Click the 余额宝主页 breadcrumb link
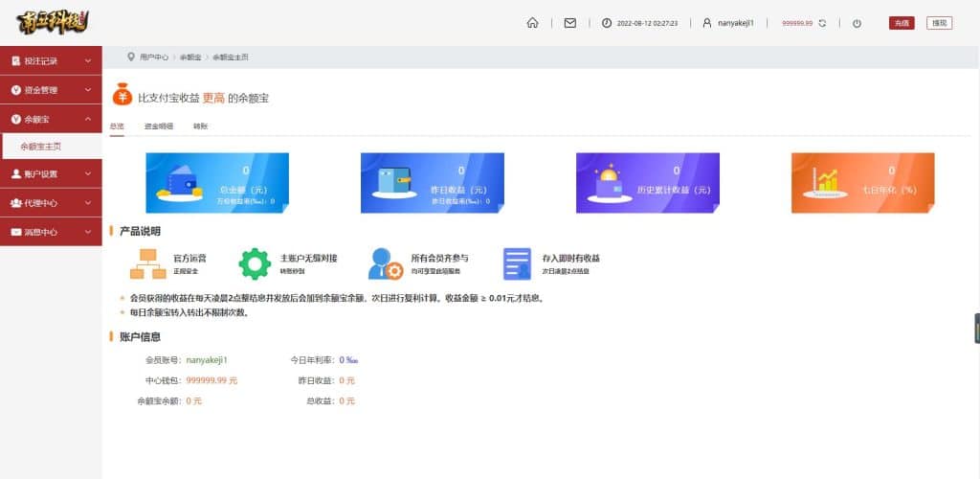The image size is (980, 479). [x=231, y=57]
